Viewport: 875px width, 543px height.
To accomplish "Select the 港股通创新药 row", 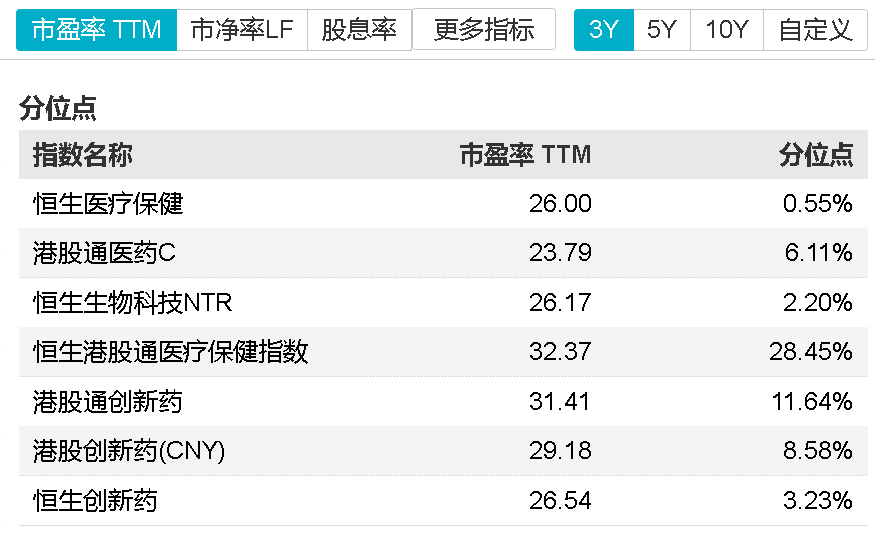I will pos(443,401).
